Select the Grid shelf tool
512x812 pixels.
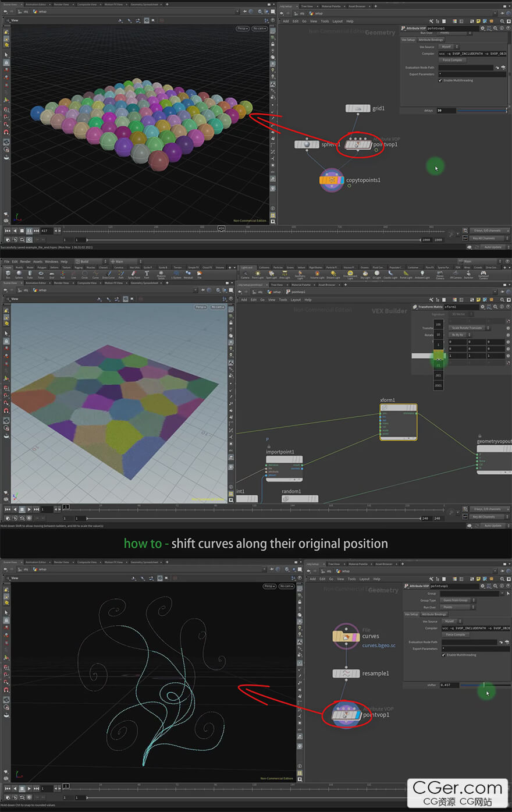click(x=52, y=274)
